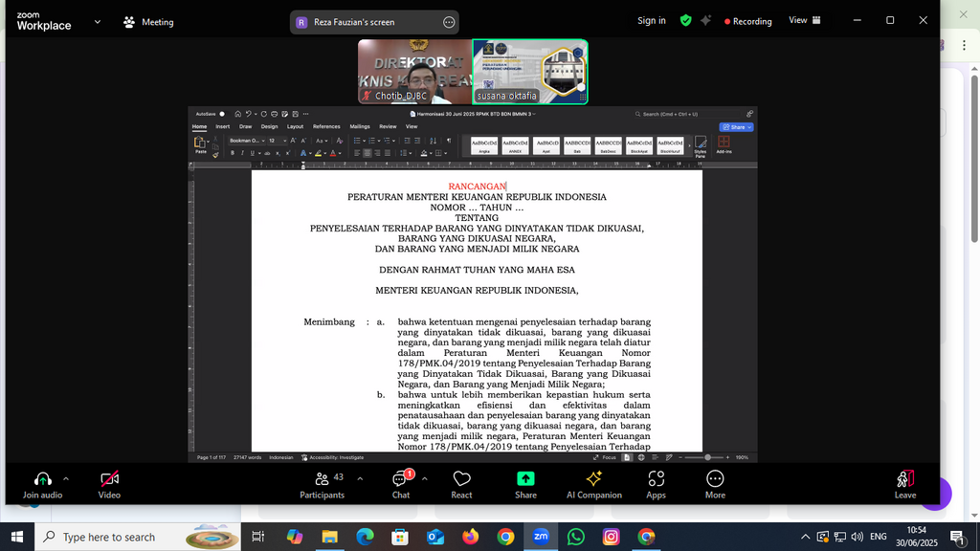Image resolution: width=980 pixels, height=551 pixels.
Task: Click the bulleted list icon
Action: coord(357,141)
